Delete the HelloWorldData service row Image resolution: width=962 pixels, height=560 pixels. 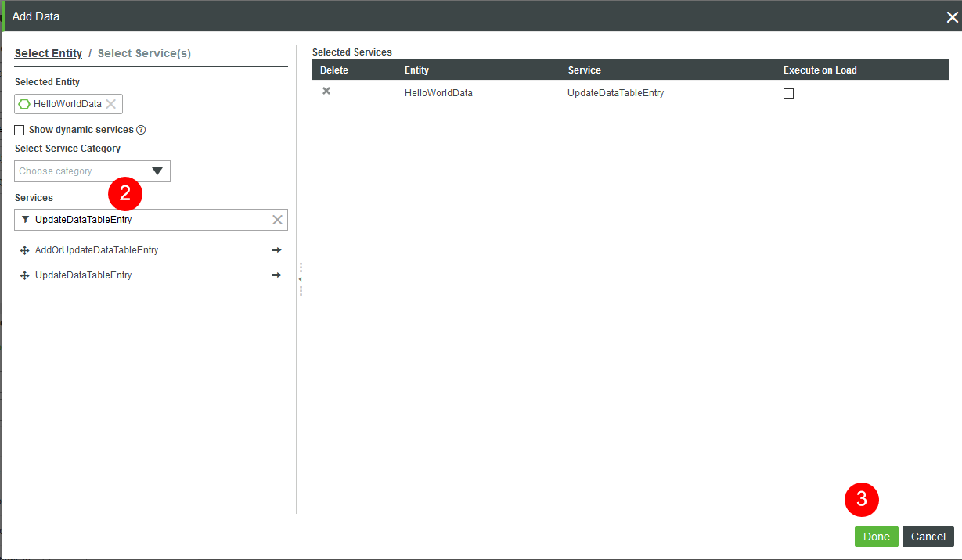(x=326, y=92)
